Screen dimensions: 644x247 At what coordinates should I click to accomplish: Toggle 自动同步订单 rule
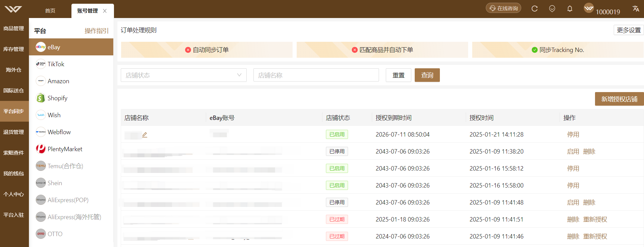207,50
